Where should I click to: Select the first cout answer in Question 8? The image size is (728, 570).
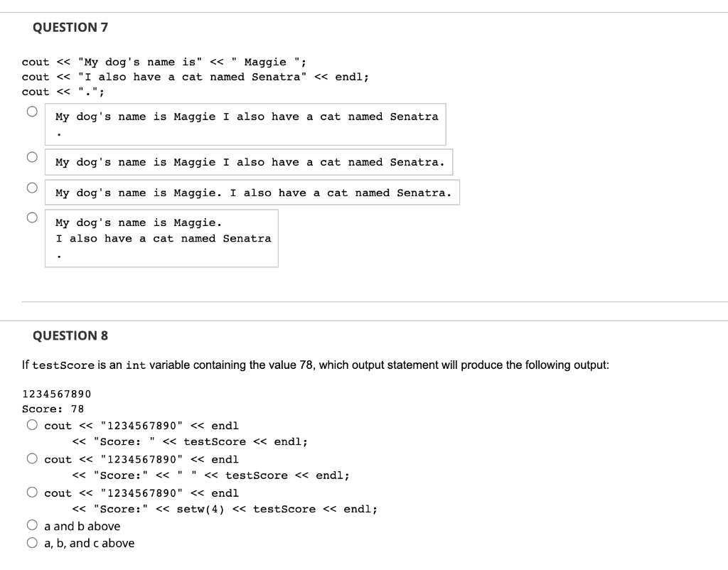[x=33, y=424]
